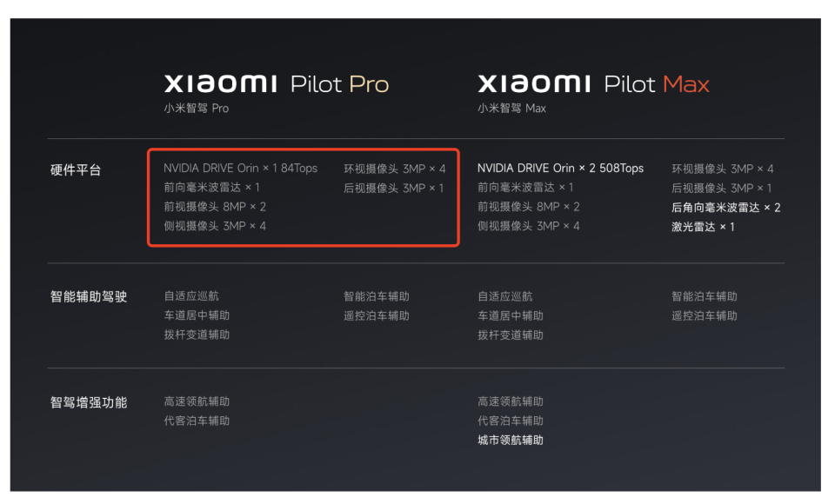Click 自适应巡航 under Pilot Pro
835x504 pixels.
tap(191, 296)
